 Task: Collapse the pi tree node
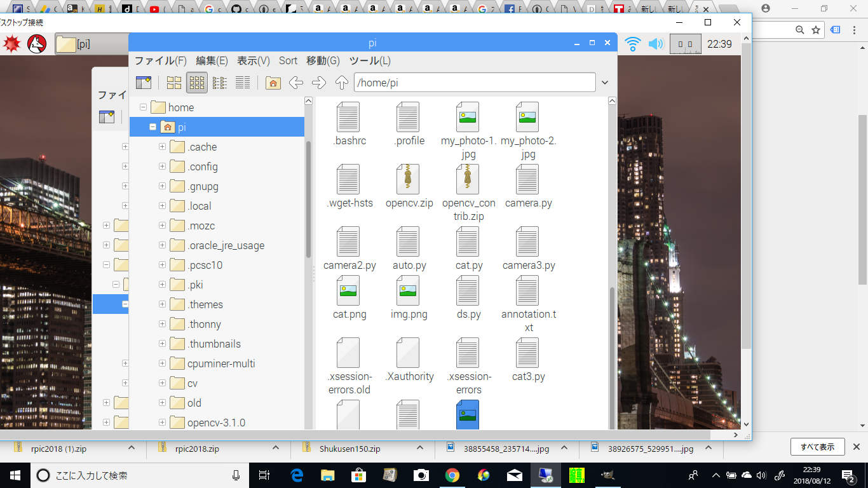pyautogui.click(x=153, y=127)
